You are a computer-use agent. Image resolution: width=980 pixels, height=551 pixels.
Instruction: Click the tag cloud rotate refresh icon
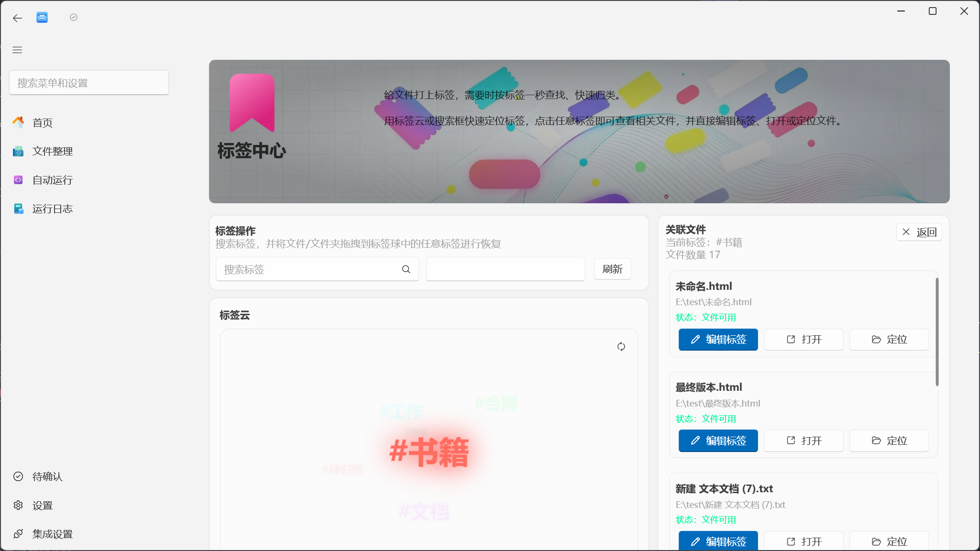click(x=621, y=347)
